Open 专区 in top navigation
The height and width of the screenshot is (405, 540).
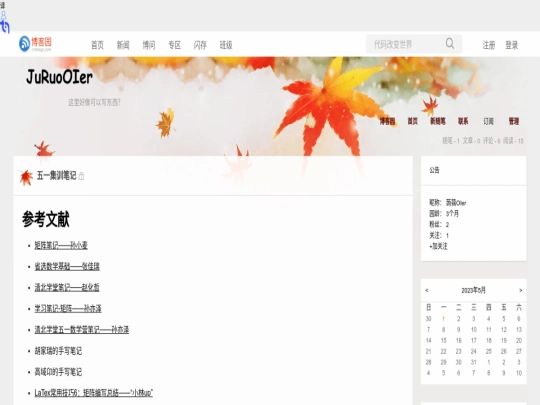point(174,45)
